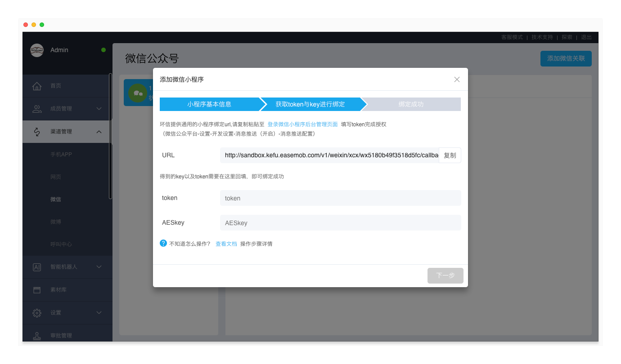
Task: Go to 获取token与key进行绑定 step
Action: point(310,104)
